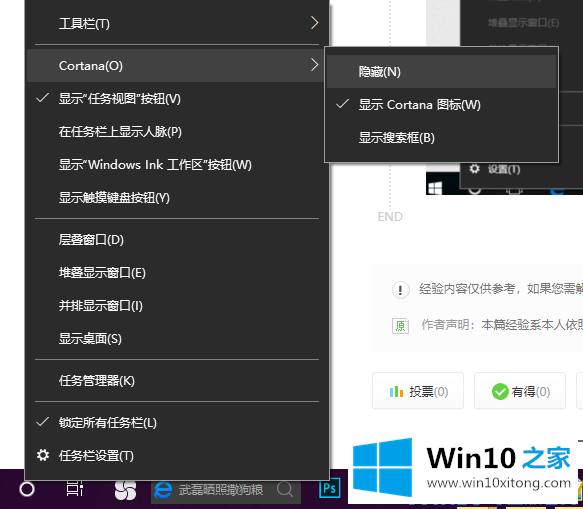583x509 pixels.
Task: Open Photoshop from the taskbar Ps icon
Action: tap(330, 488)
